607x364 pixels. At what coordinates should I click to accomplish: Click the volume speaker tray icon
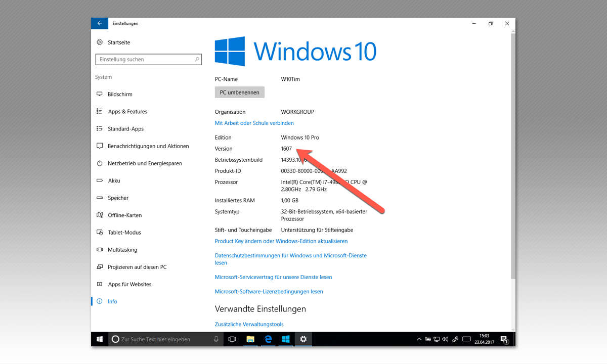click(x=446, y=339)
